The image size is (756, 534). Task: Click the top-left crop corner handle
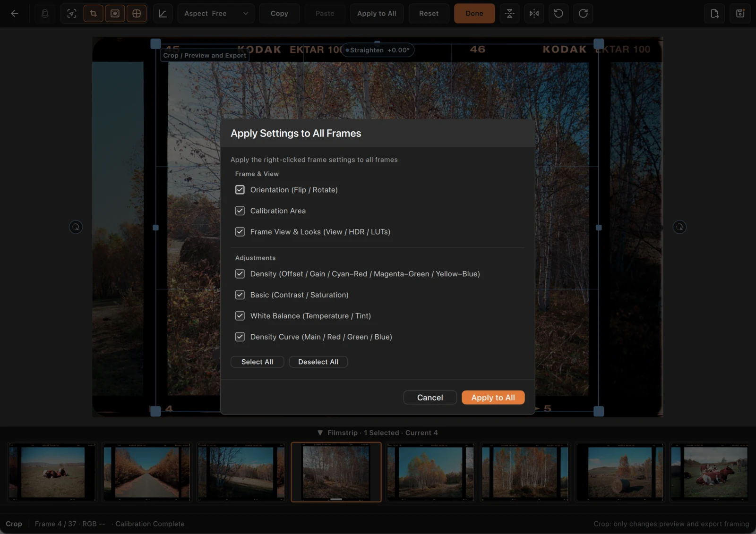coord(155,44)
